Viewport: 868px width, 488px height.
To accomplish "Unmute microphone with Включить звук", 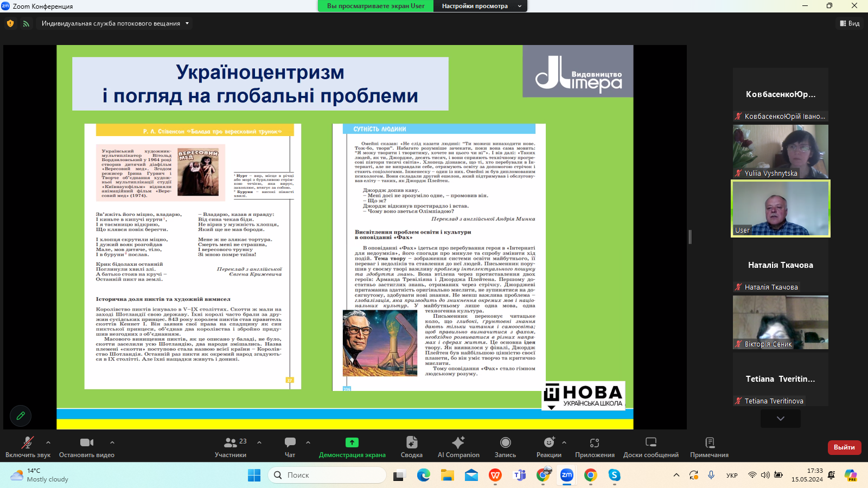I will click(x=27, y=443).
